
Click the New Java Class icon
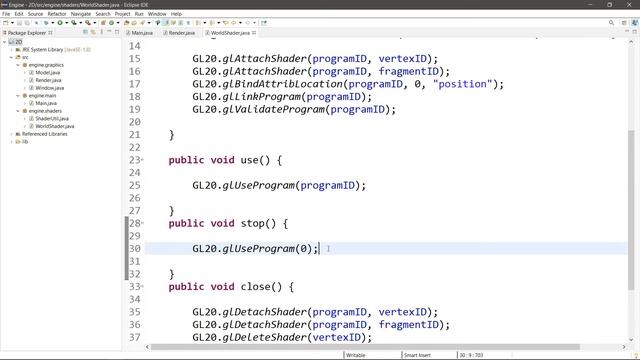point(111,23)
